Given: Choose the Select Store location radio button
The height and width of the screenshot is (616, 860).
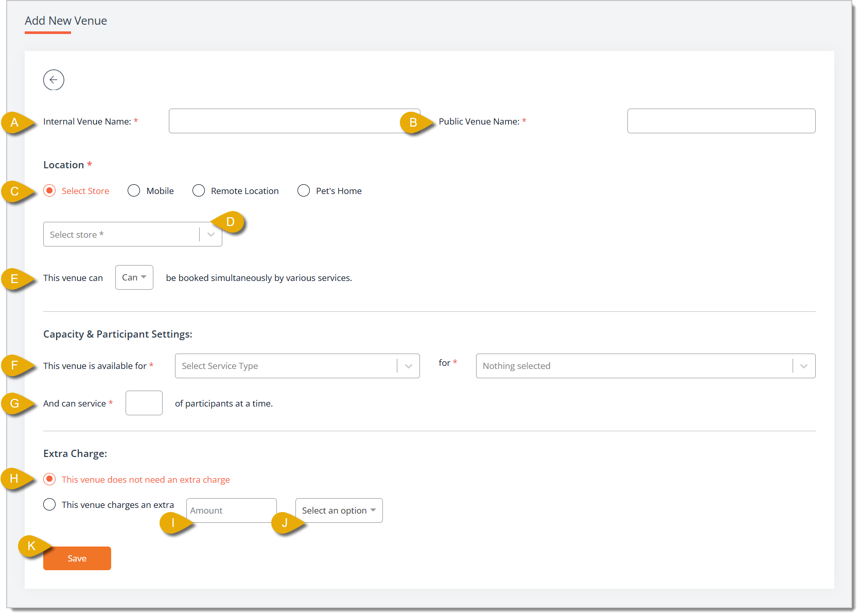Looking at the screenshot, I should (x=49, y=191).
